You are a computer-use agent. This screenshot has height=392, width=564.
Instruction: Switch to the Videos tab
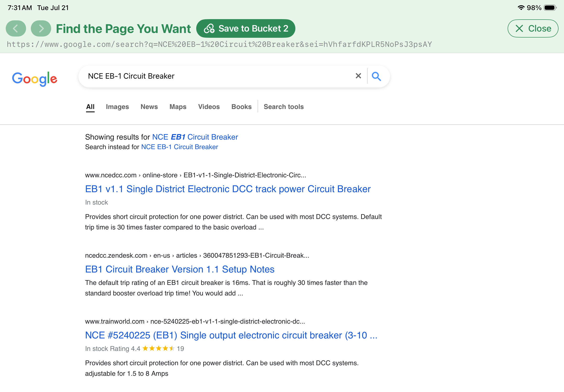coord(209,107)
